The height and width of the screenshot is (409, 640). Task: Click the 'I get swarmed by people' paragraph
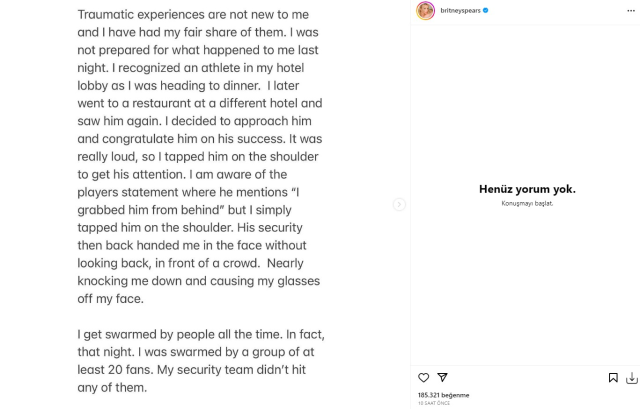(201, 361)
